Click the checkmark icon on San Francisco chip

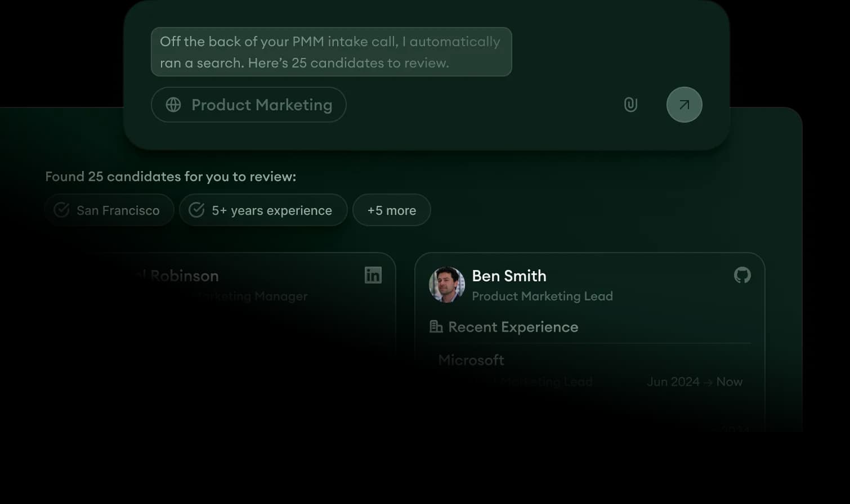pos(62,210)
